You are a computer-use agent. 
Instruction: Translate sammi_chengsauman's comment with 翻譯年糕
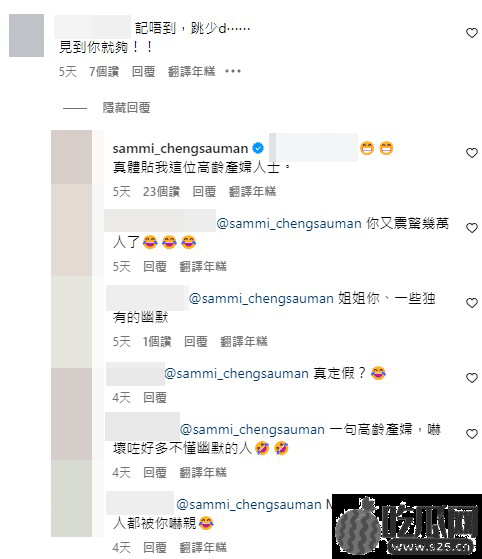point(252,191)
